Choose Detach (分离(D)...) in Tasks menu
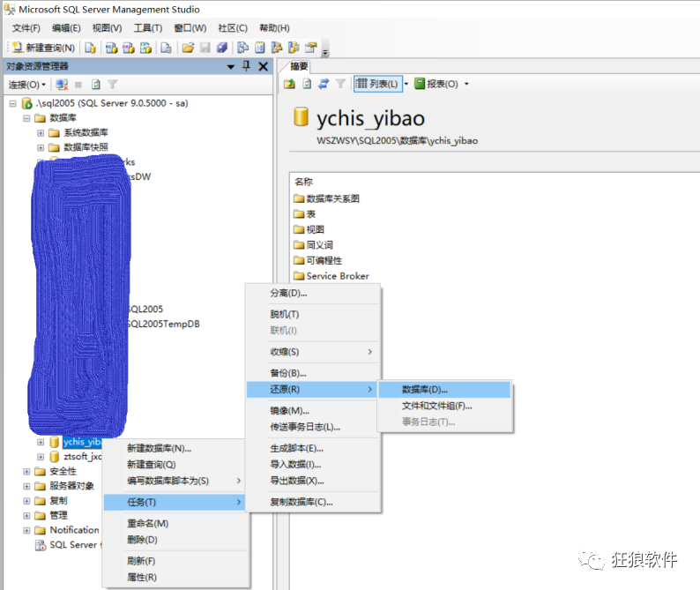 pos(313,294)
